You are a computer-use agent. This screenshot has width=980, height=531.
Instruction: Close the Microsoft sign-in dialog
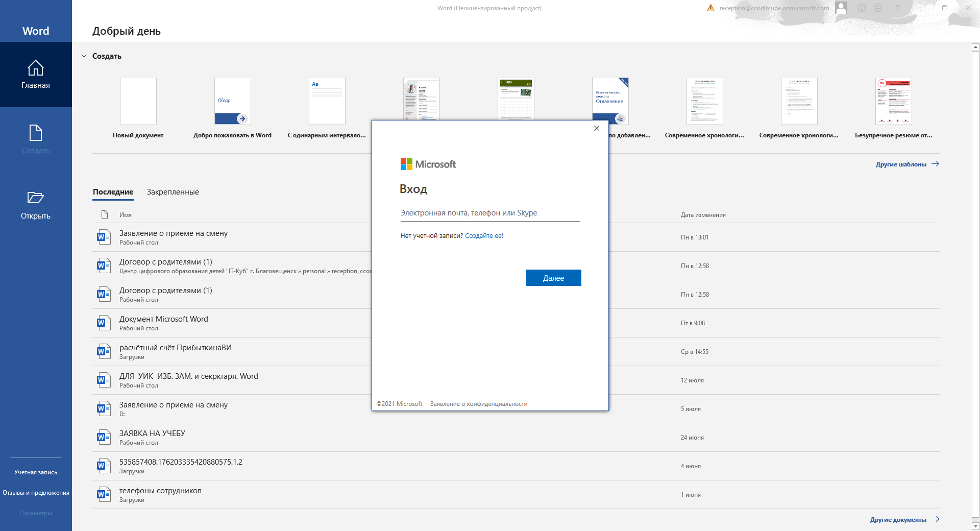[x=597, y=128]
